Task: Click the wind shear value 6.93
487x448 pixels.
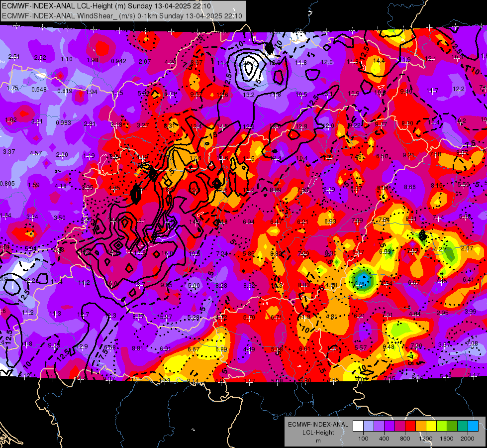Action: click(330, 221)
